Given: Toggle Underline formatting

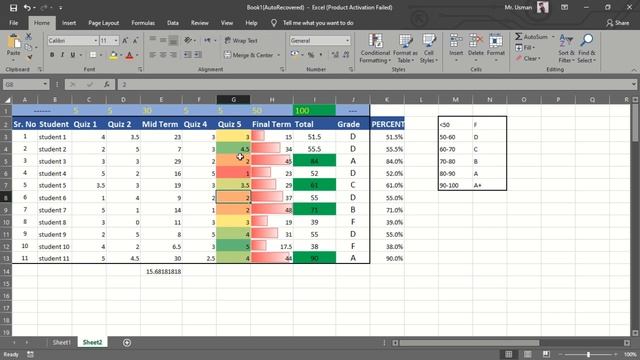Looking at the screenshot, I should [x=73, y=55].
